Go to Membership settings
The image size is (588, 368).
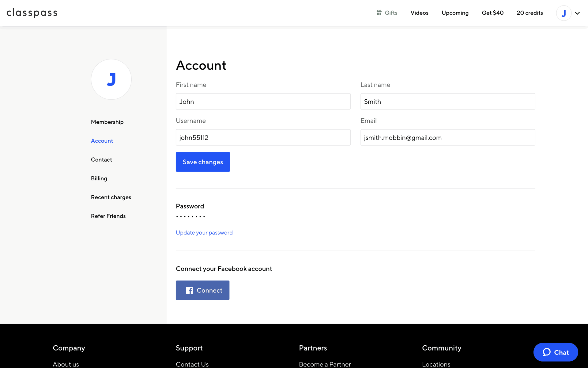[x=107, y=122]
